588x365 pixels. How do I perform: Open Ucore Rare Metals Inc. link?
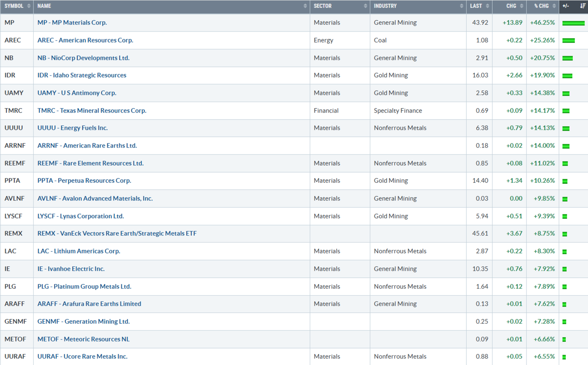click(82, 356)
